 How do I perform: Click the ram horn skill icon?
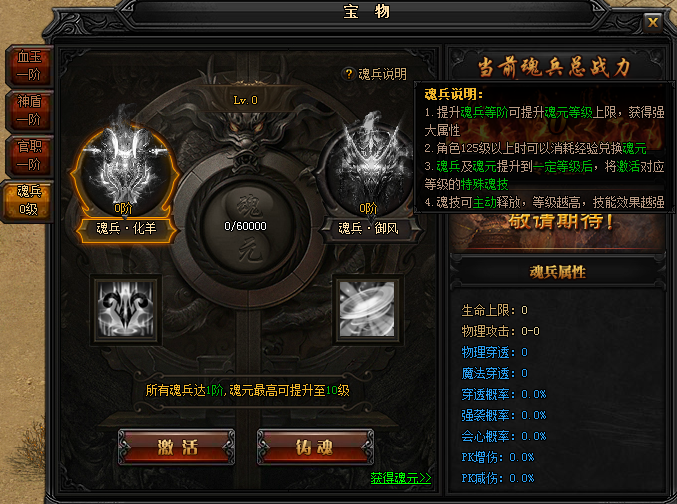click(126, 309)
